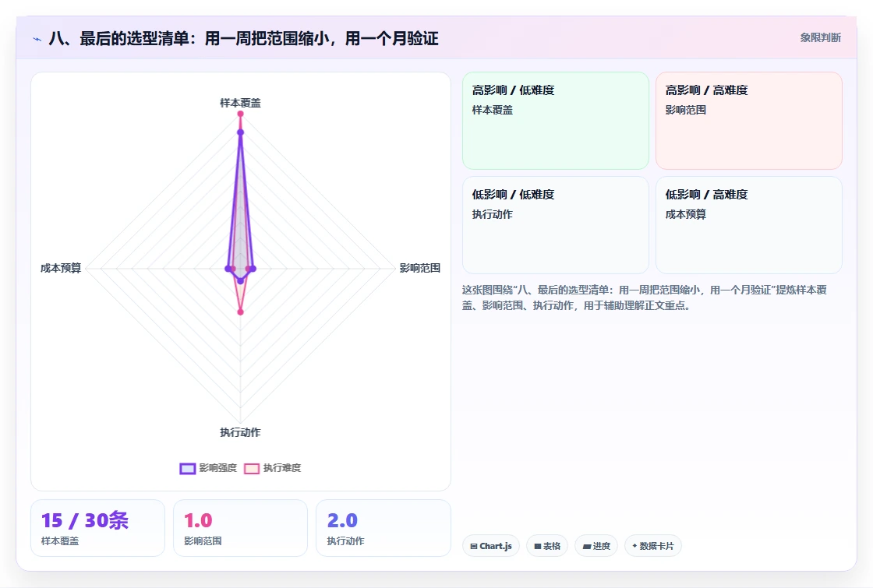873x588 pixels.
Task: Click the pink 执行难度 legend swatch
Action: [x=252, y=468]
